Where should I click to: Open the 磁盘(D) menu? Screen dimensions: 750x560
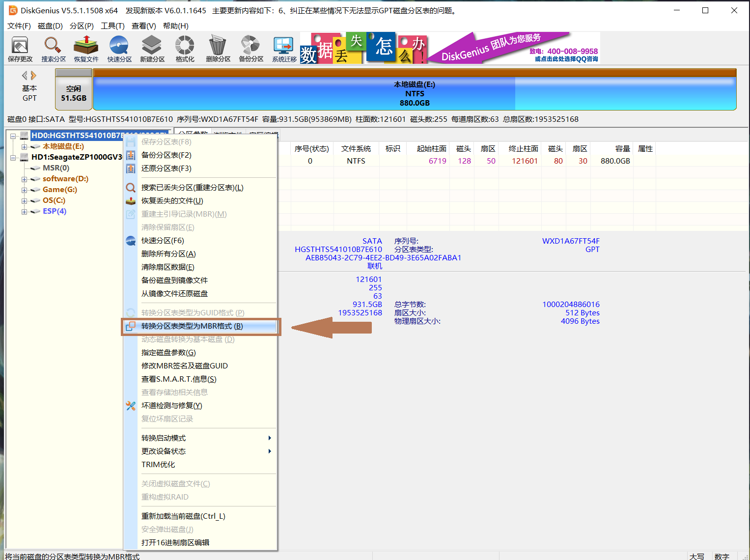coord(51,26)
